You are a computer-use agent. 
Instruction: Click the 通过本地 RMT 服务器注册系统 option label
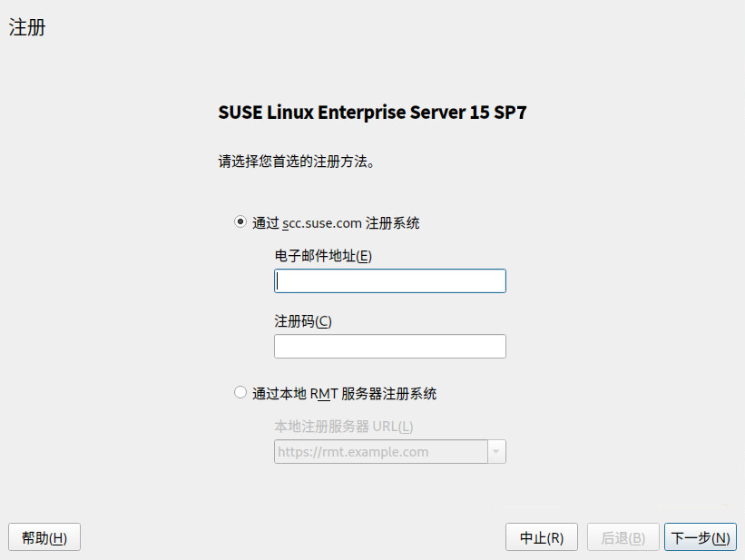[x=345, y=394]
